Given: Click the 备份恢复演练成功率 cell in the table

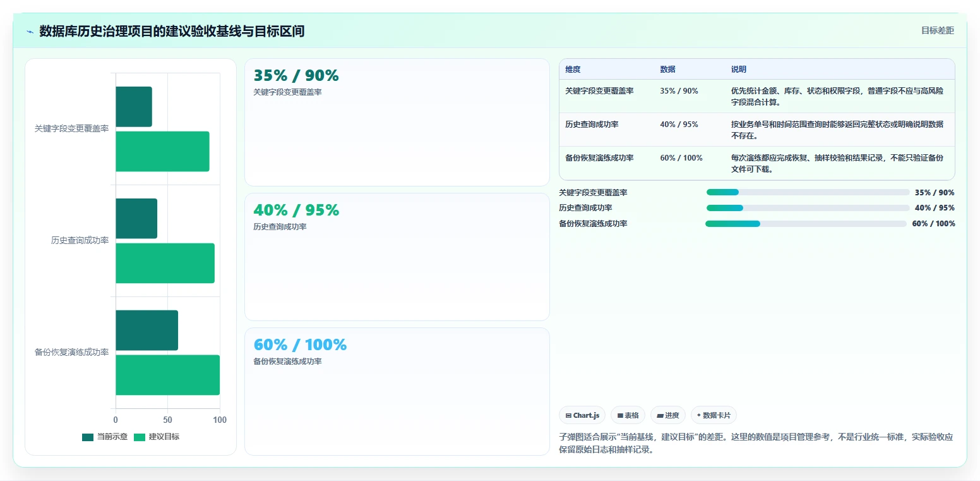Looking at the screenshot, I should click(599, 158).
